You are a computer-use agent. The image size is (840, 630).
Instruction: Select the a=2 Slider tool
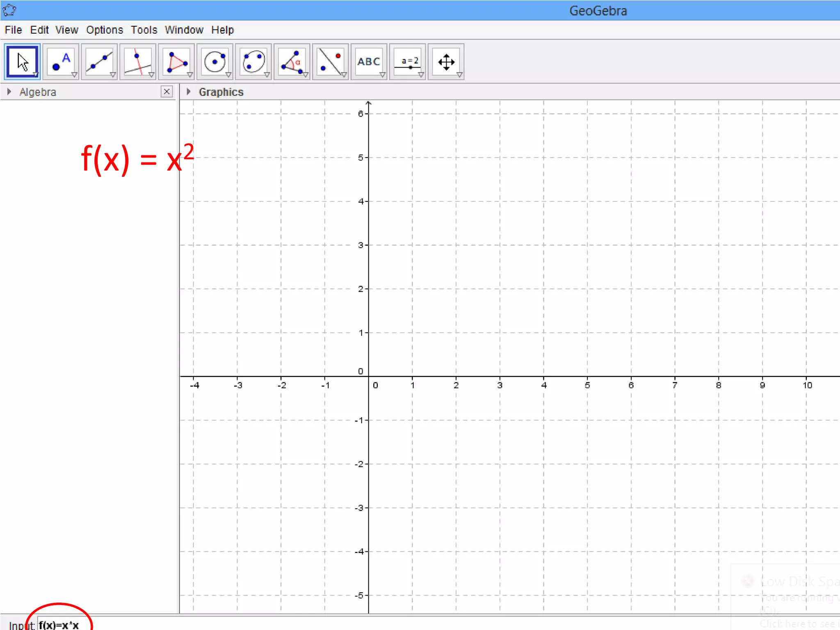[x=407, y=62]
